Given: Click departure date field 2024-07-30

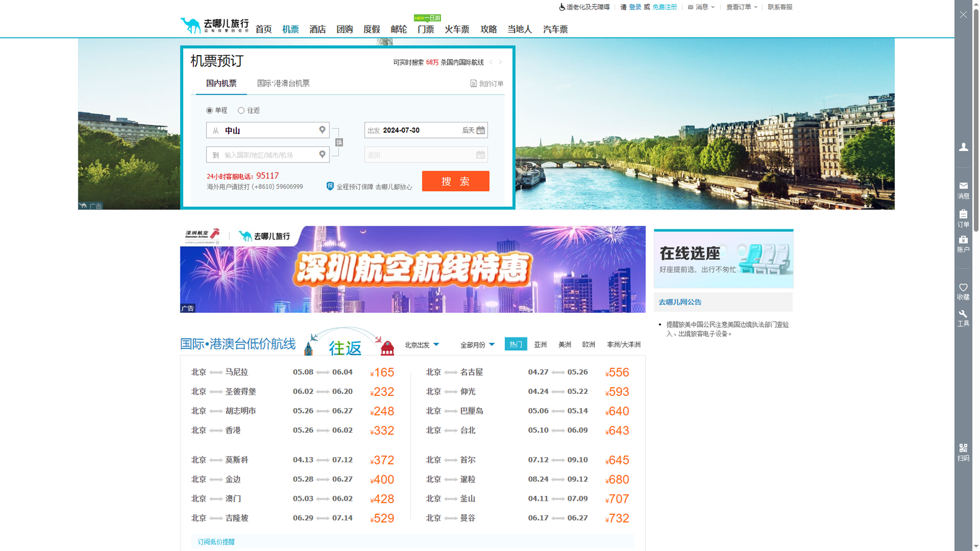Looking at the screenshot, I should click(426, 130).
